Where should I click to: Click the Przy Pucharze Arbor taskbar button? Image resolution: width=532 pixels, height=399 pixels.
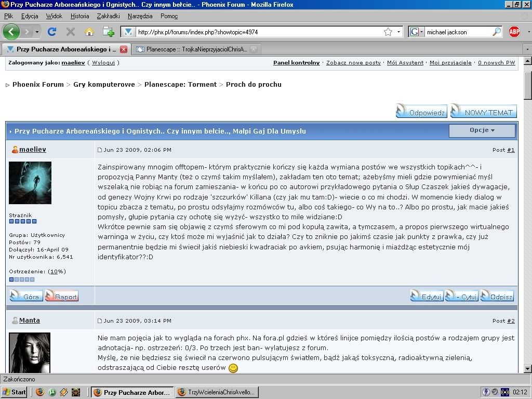(x=132, y=392)
